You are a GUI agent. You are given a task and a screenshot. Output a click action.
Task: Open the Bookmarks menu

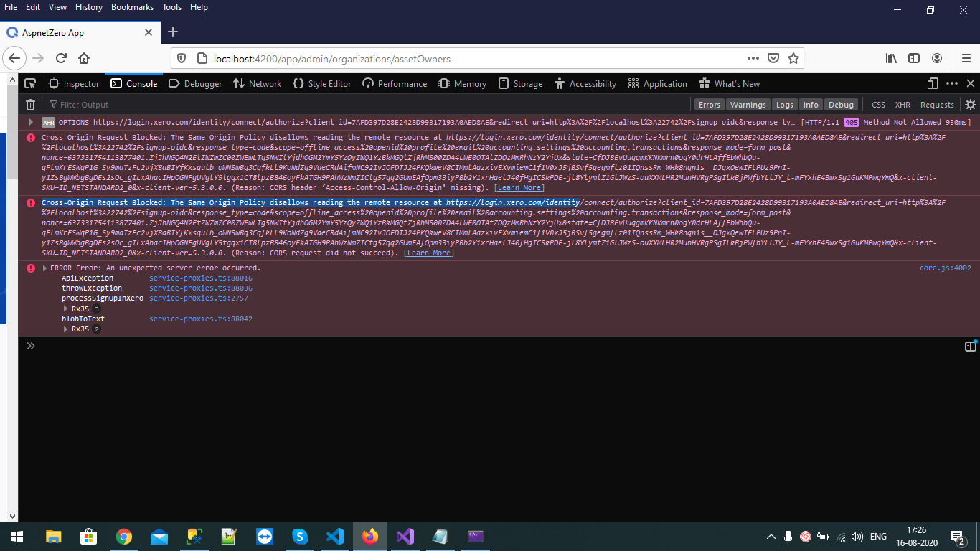[132, 7]
